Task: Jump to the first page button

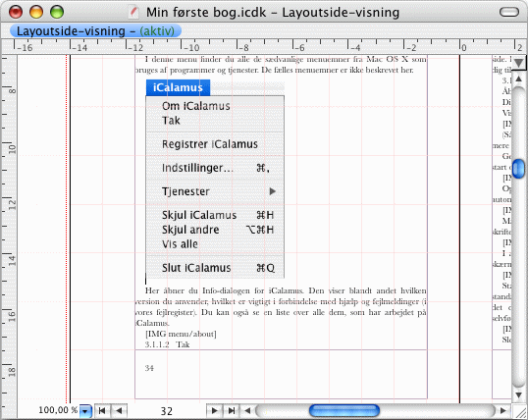Action: tap(102, 410)
